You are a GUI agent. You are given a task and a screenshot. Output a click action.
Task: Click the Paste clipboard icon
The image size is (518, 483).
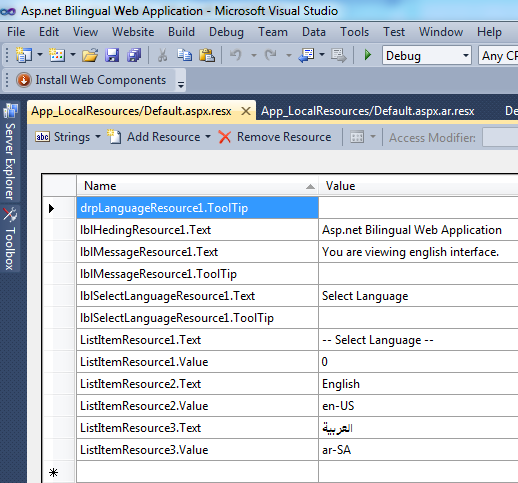coord(207,55)
